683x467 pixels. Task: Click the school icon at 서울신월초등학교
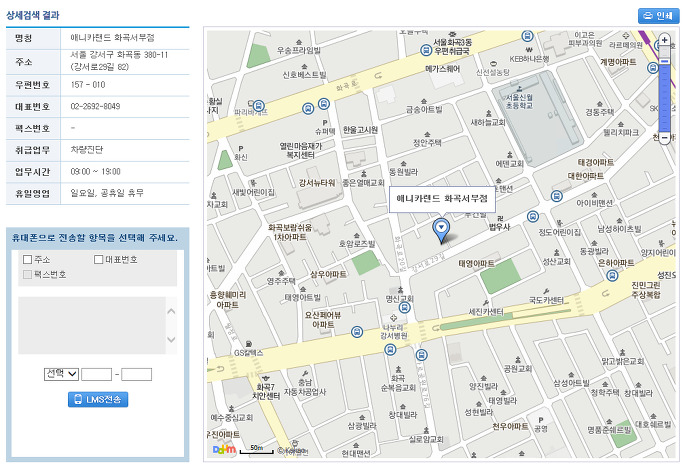(519, 88)
